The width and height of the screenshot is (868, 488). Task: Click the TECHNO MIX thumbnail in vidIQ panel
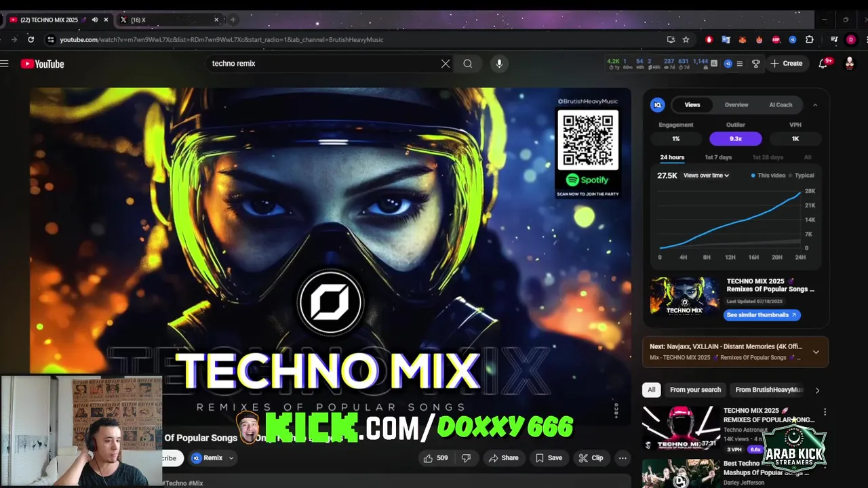coord(684,296)
